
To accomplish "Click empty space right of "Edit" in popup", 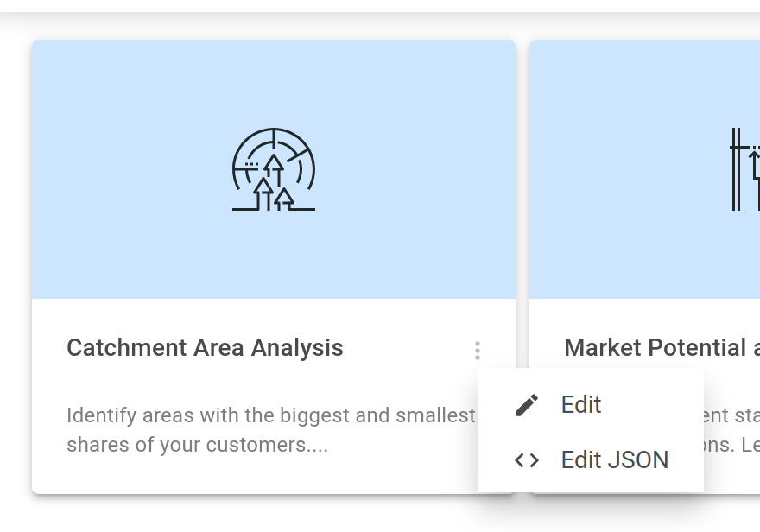I will tap(656, 405).
